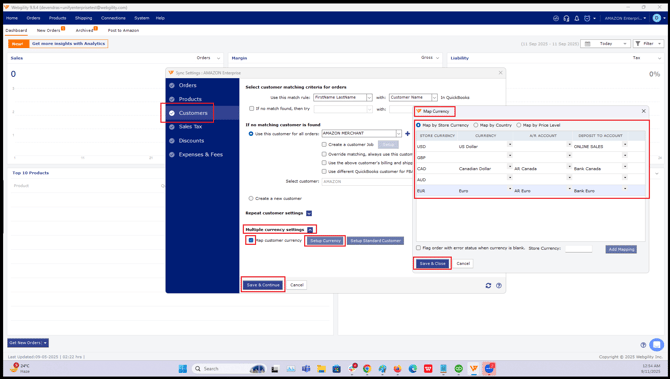Select Map by Country option

[476, 125]
